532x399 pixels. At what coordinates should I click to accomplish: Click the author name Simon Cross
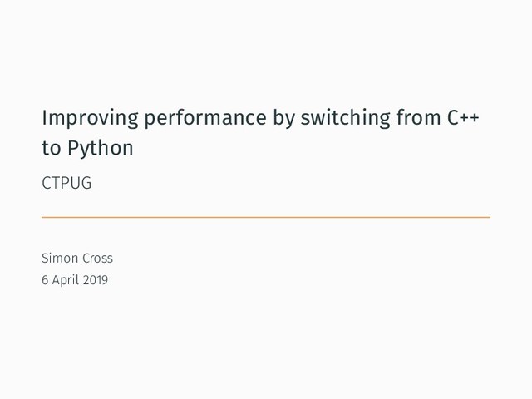click(x=77, y=259)
